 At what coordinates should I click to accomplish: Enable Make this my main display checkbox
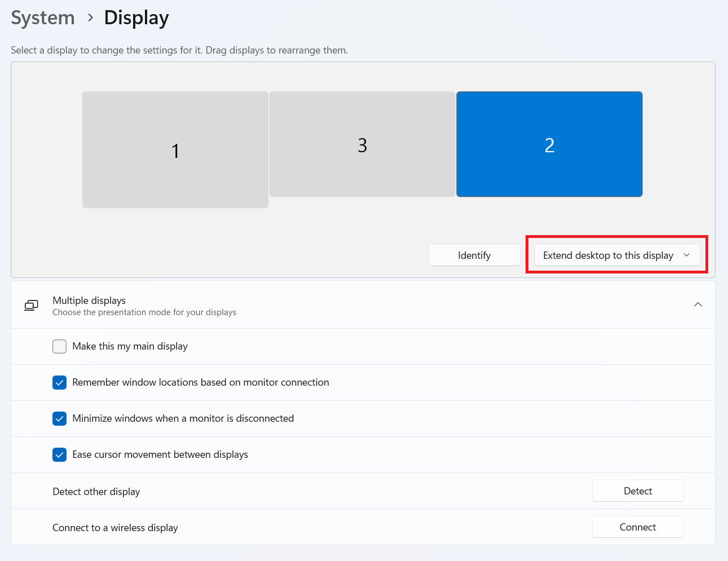(x=60, y=346)
